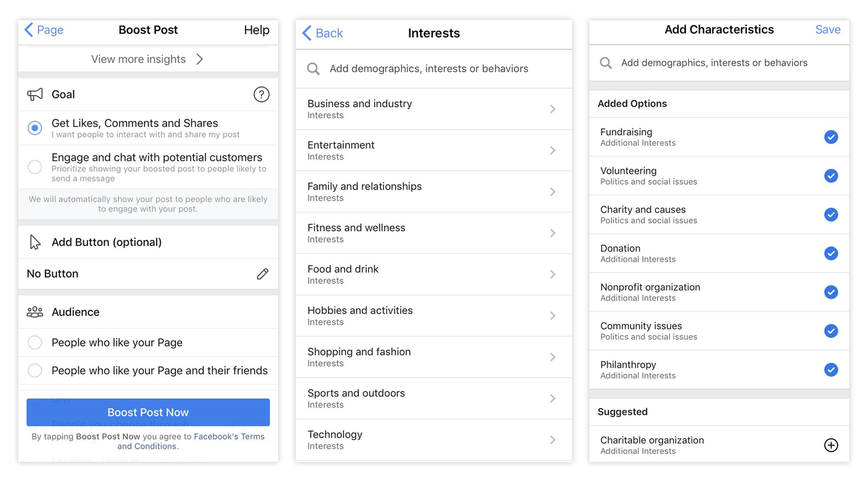This screenshot has width=868, height=482.
Task: Click the 'Charitable organization' label
Action: (x=652, y=440)
